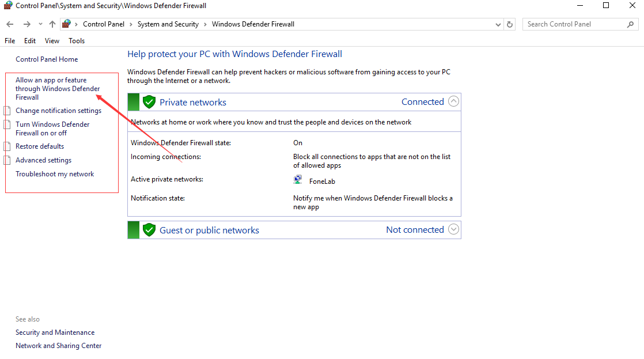Click the search magnifier icon
644x359 pixels.
[630, 25]
